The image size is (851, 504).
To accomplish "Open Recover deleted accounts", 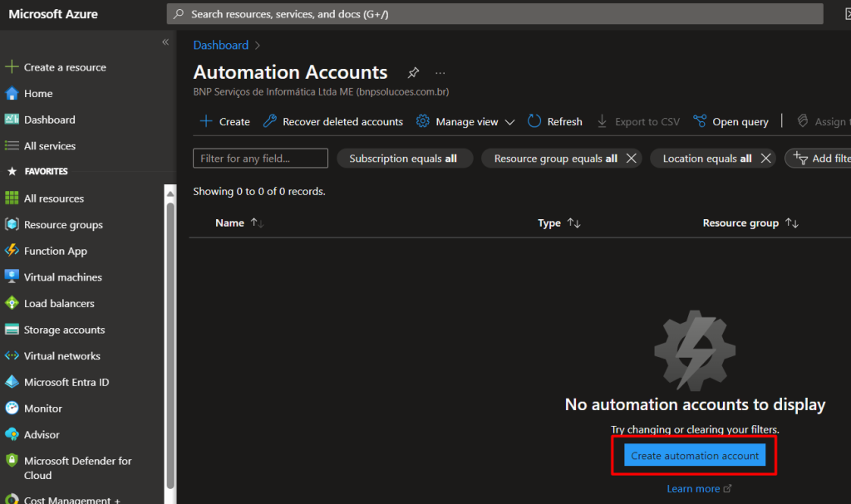I will 332,121.
